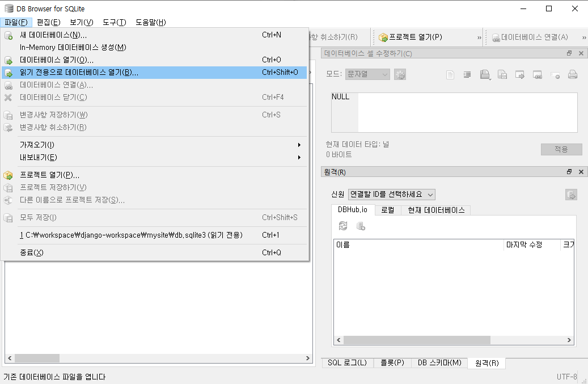This screenshot has width=588, height=384.
Task: Open the 파일(F) menu
Action: coord(16,22)
